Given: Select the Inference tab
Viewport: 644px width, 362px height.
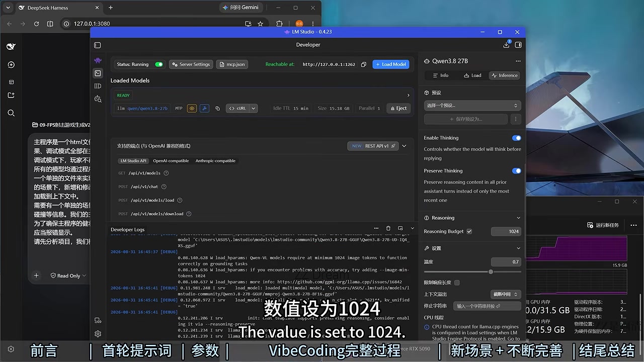Looking at the screenshot, I should 505,75.
